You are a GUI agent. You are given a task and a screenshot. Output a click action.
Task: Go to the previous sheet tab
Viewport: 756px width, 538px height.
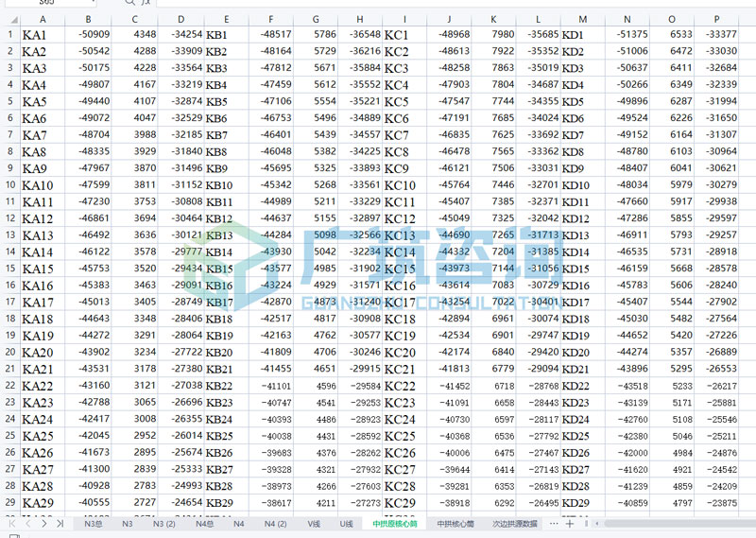[x=28, y=524]
